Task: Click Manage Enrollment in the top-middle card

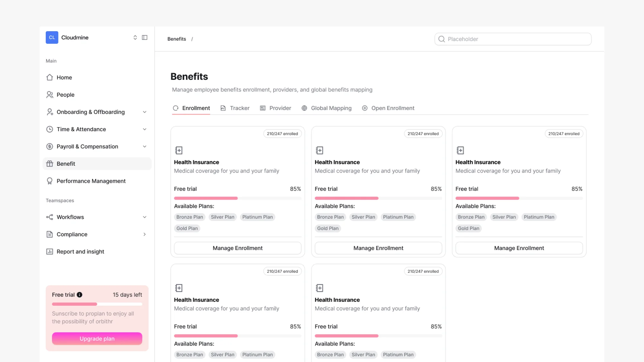Action: (378, 248)
